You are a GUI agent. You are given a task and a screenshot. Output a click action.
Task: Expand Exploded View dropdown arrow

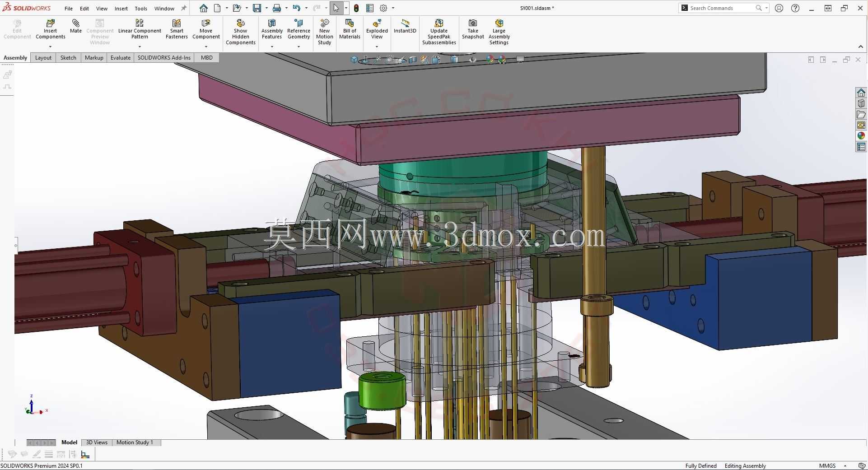click(377, 47)
